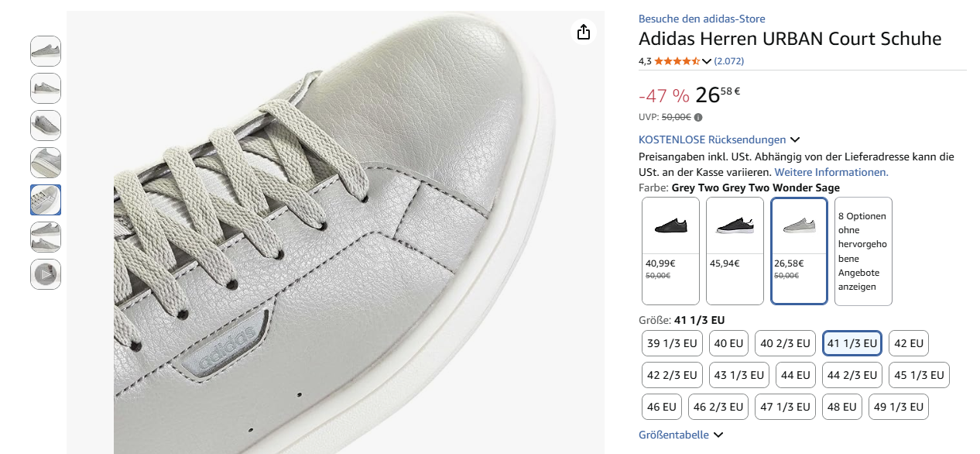Image resolution: width=980 pixels, height=454 pixels.
Task: Select size 42 EU
Action: [909, 343]
